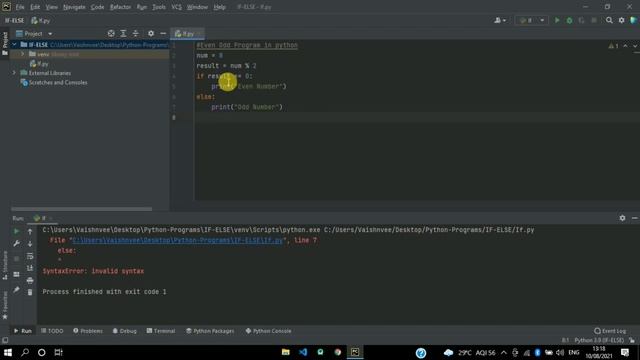Open the Navigate menu
Screen dimensions: 640x360
pyautogui.click(x=74, y=7)
